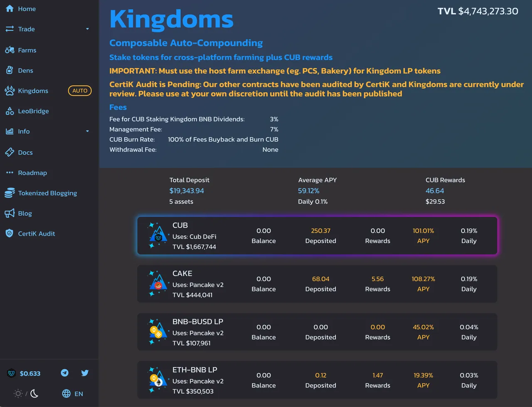
Task: Switch to dark mode via moon icon
Action: point(34,394)
